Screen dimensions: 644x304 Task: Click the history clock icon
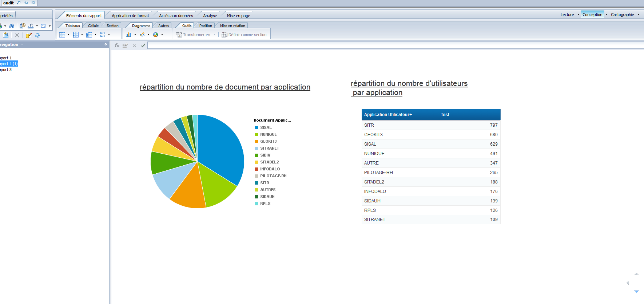click(23, 26)
